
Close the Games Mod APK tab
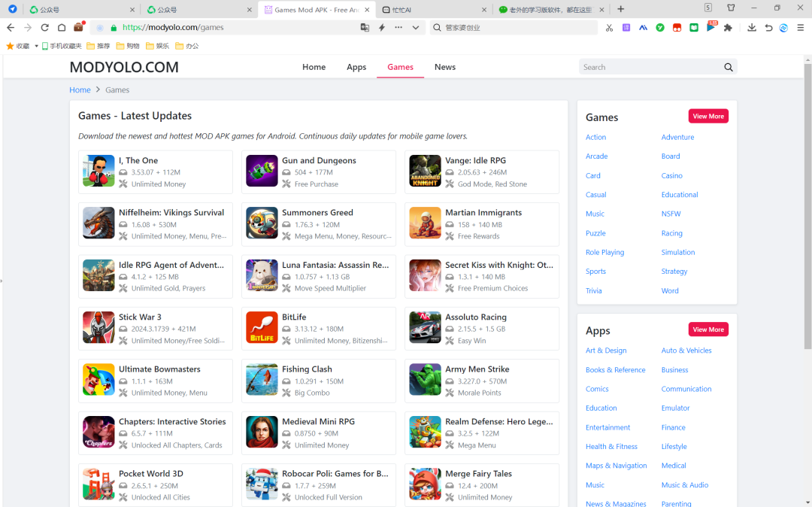click(367, 9)
